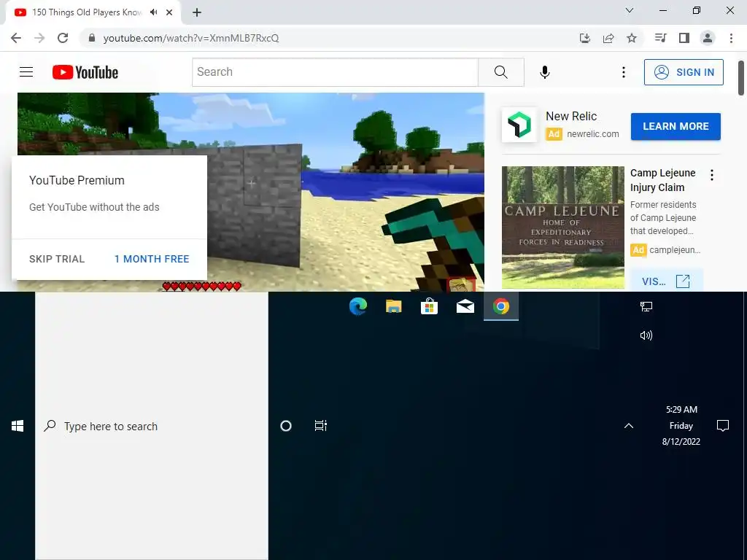747x560 pixels.
Task: Open Microsoft Store from taskbar
Action: (x=429, y=306)
